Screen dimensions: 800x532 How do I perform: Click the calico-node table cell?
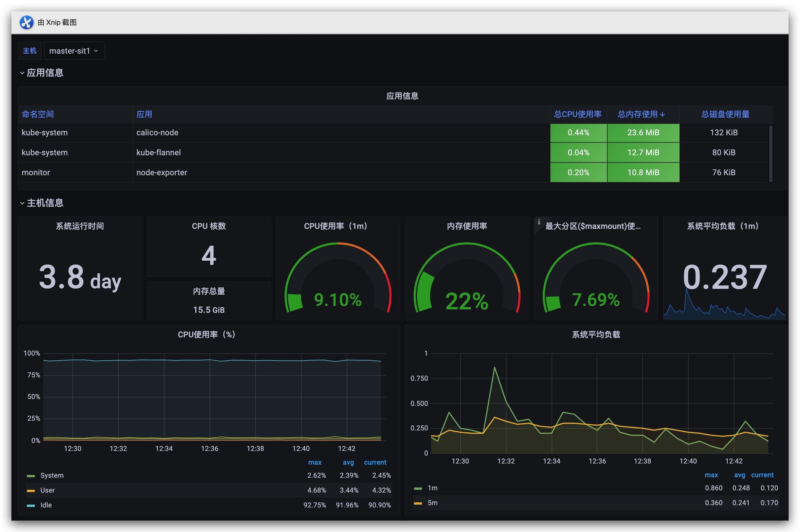(x=157, y=133)
